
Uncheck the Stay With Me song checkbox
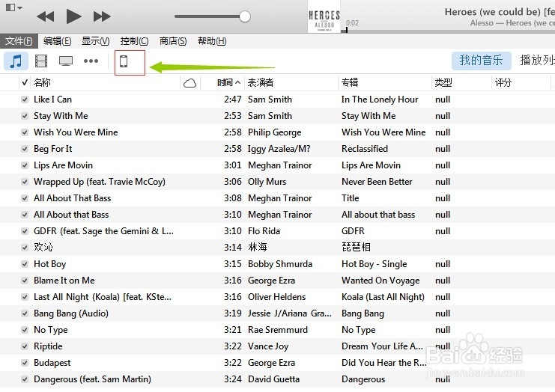25,116
